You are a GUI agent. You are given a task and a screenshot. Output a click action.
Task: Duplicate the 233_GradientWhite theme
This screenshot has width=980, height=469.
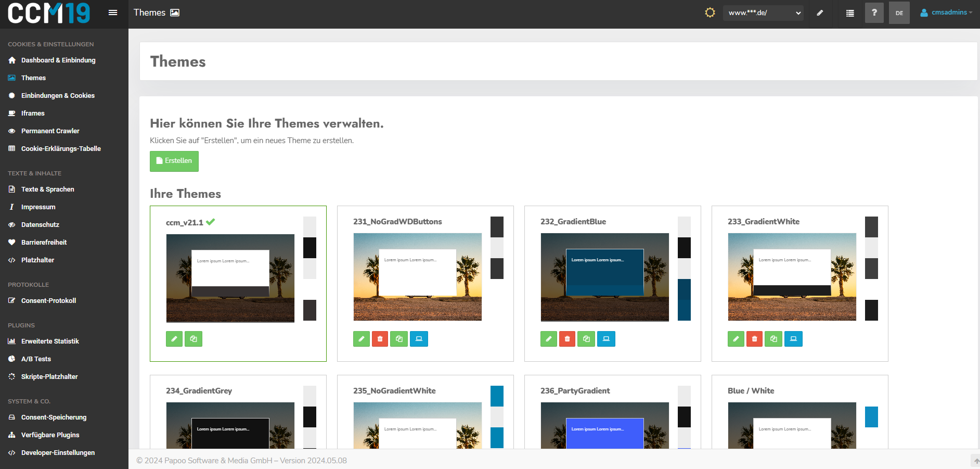tap(773, 339)
